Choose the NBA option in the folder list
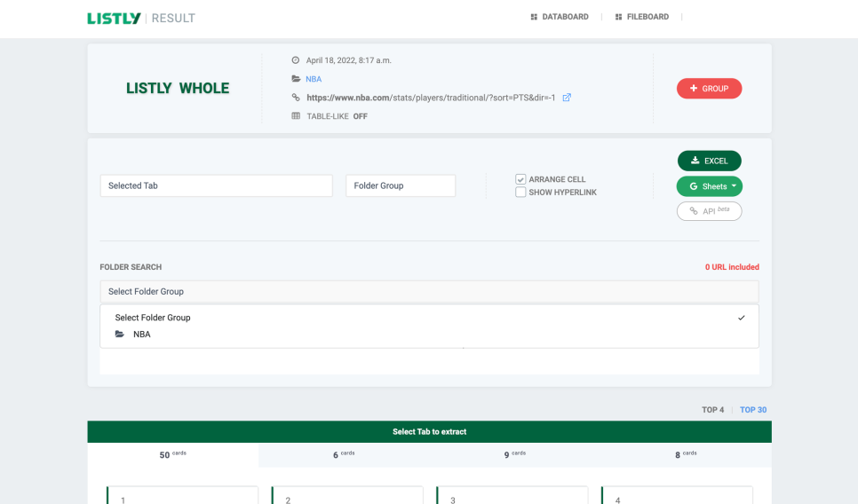Viewport: 858px width, 504px height. (430, 334)
